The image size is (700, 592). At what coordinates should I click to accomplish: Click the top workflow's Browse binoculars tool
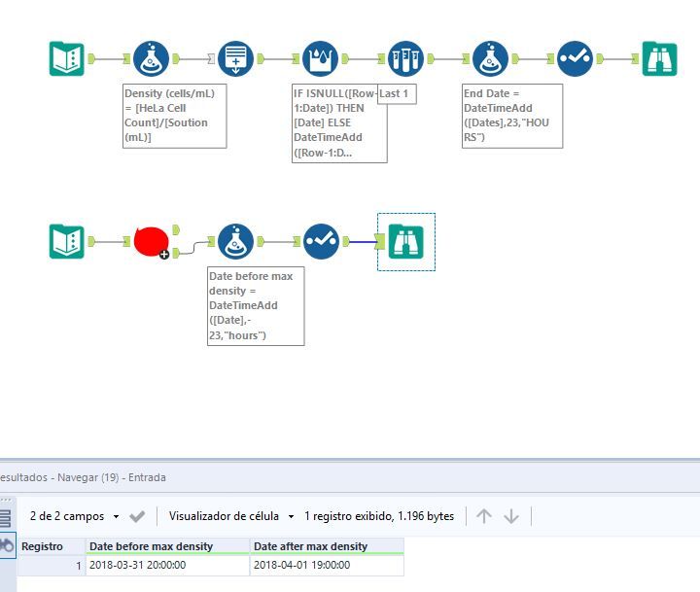[660, 58]
